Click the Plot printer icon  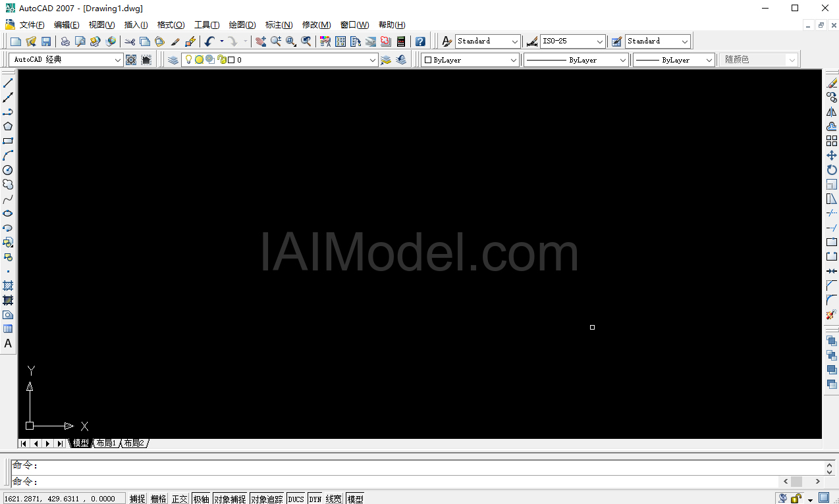pos(65,41)
